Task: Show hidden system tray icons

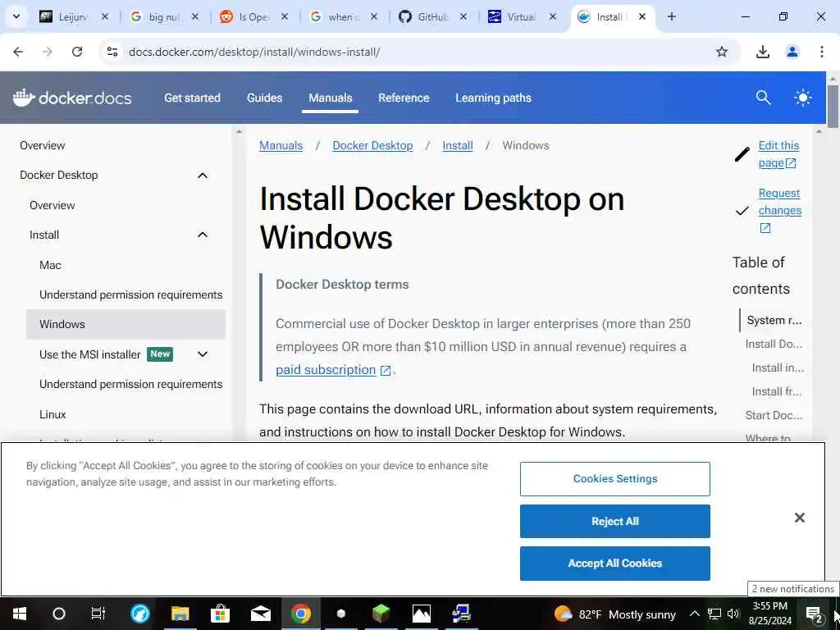Action: tap(694, 614)
